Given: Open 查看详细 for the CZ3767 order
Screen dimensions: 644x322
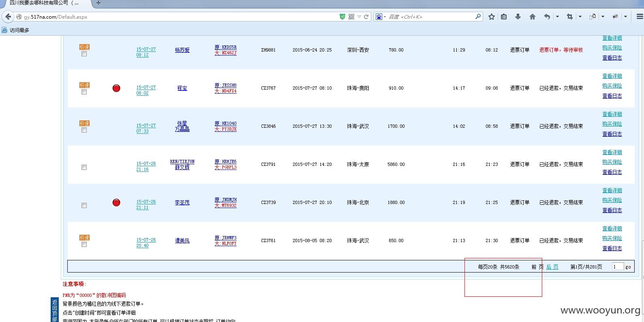Looking at the screenshot, I should (x=612, y=76).
